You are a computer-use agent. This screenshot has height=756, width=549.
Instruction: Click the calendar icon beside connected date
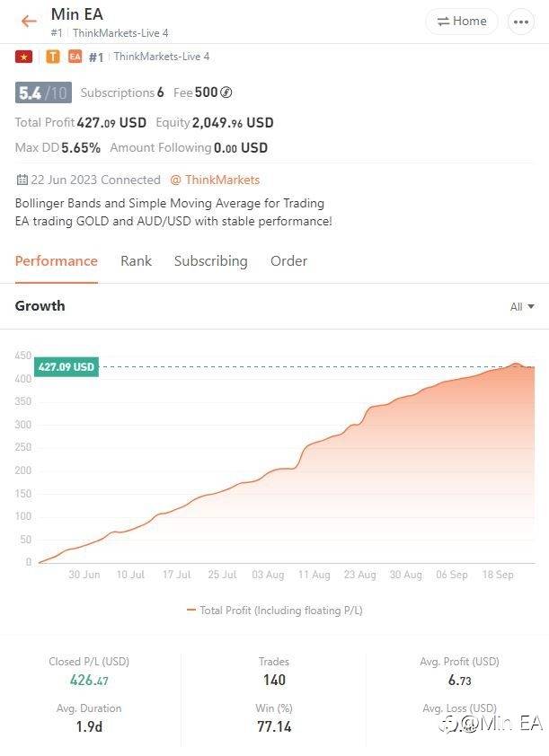[x=22, y=180]
